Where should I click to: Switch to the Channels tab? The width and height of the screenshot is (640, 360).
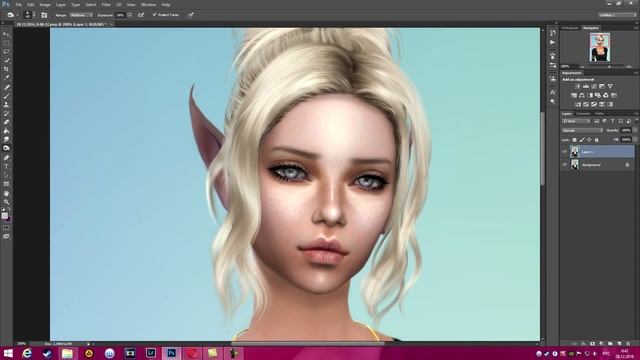pos(583,113)
